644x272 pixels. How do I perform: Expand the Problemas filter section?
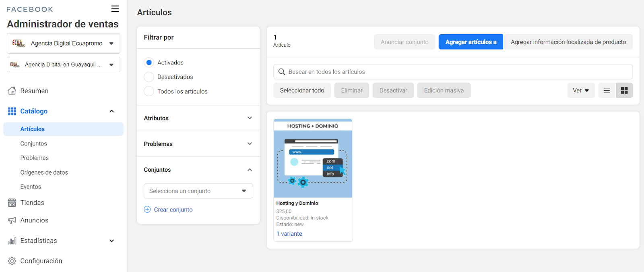point(198,144)
